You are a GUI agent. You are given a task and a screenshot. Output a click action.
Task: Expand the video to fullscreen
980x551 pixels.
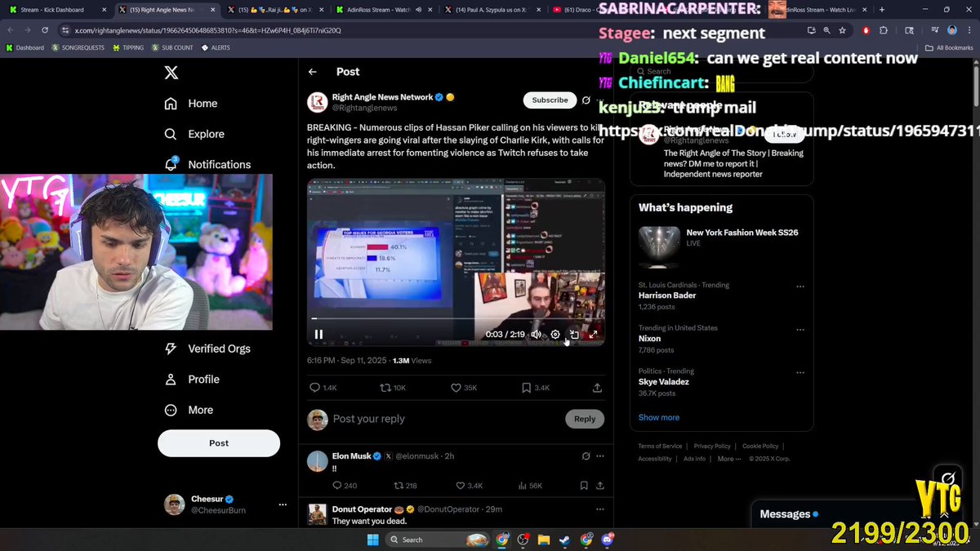[594, 334]
